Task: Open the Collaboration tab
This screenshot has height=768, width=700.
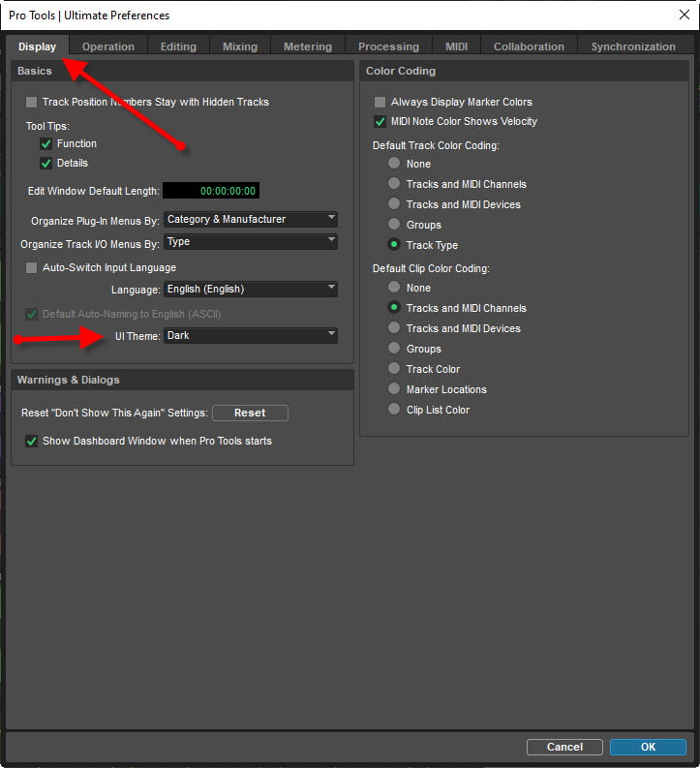Action: [x=529, y=46]
